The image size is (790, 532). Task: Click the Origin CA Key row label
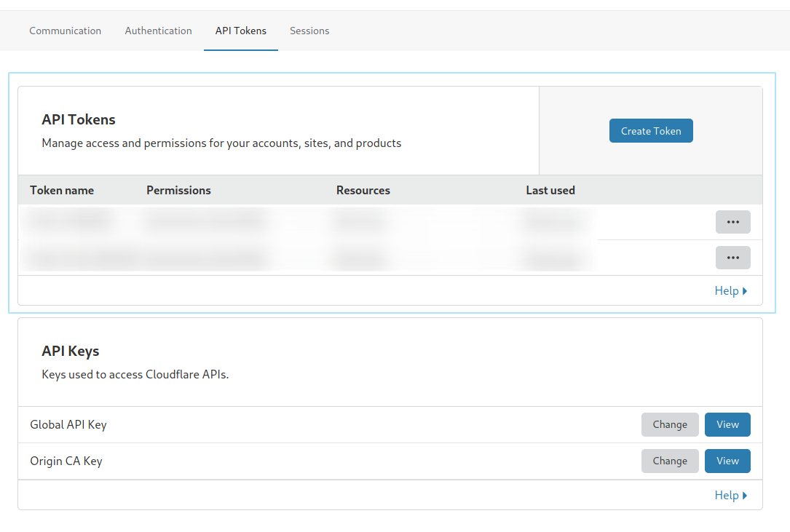(x=66, y=461)
